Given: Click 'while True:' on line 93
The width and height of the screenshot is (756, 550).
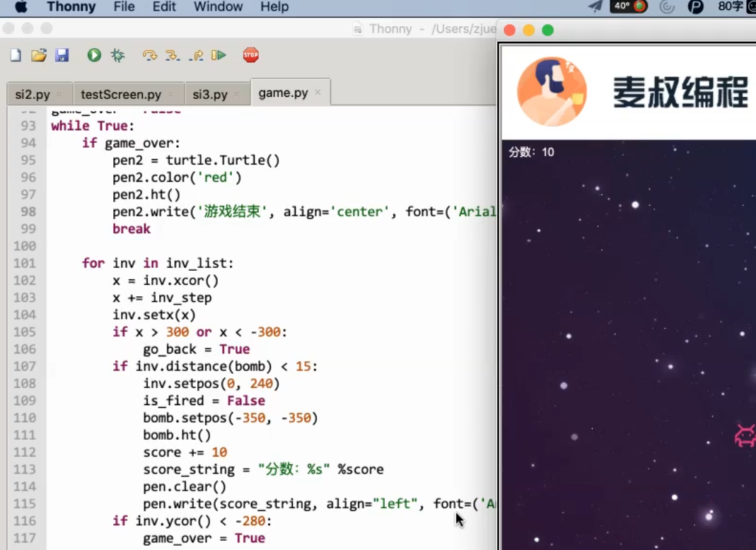Looking at the screenshot, I should tap(93, 126).
